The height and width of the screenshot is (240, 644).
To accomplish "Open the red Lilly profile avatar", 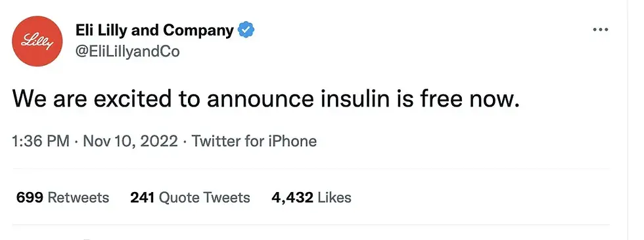I will [x=37, y=41].
